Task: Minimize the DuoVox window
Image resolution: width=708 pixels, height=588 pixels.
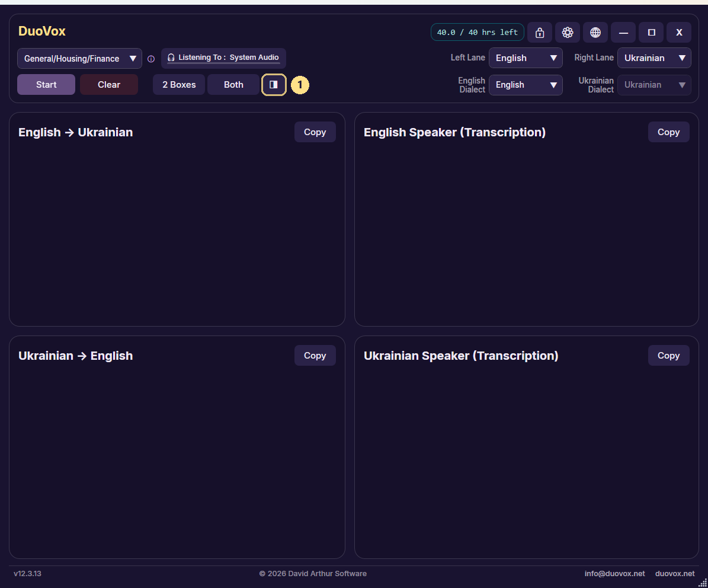Action: tap(623, 33)
